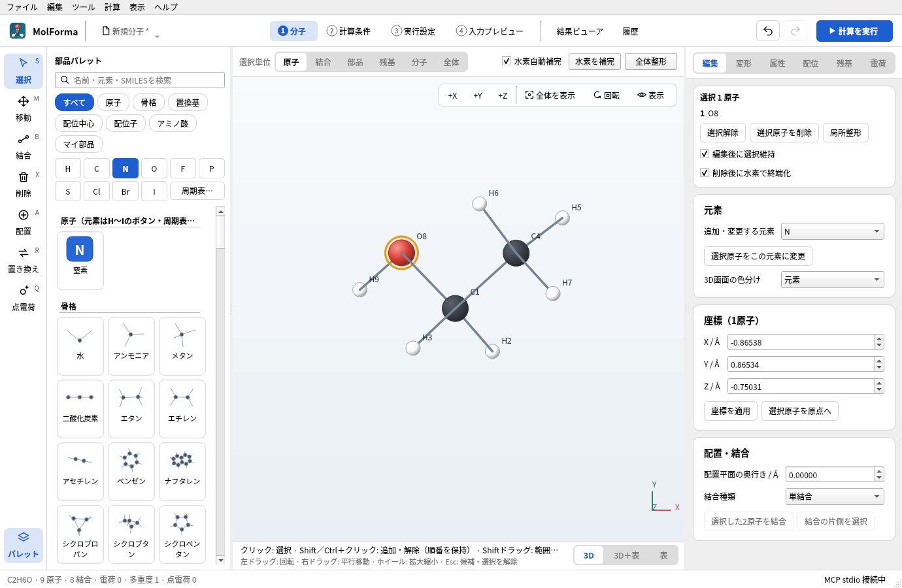This screenshot has width=902, height=588.
Task: Open the 新規分子 file dropdown arrow
Action: click(x=157, y=37)
